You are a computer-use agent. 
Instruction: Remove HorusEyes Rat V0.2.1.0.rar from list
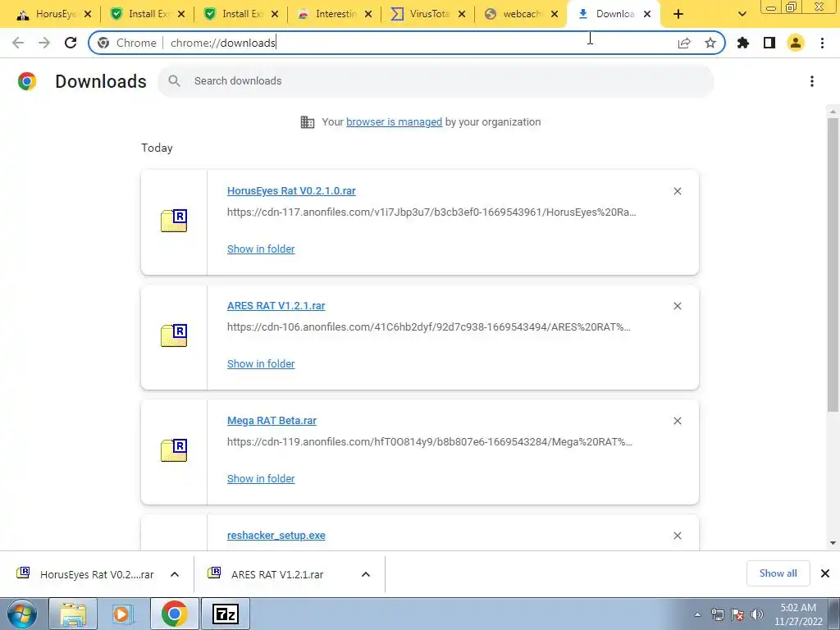coord(677,191)
